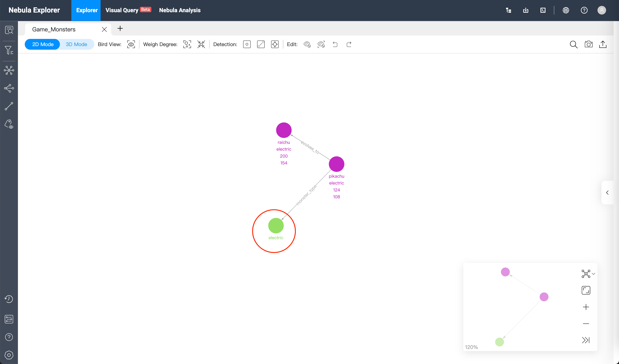Open the snapshot list icon in the sidebar
The width and height of the screenshot is (619, 364).
[9, 319]
